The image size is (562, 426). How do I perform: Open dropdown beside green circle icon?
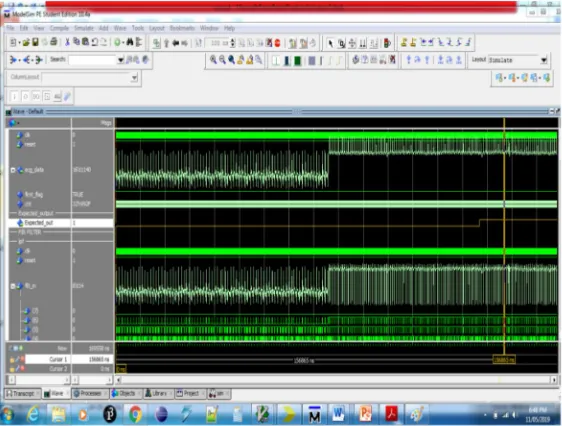click(x=123, y=43)
